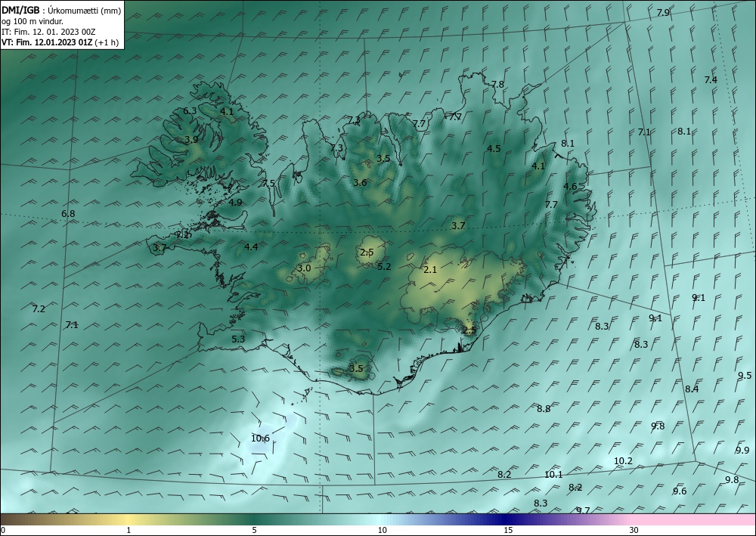
Task: Click the '1' tick label on the color bar
Action: (x=129, y=530)
